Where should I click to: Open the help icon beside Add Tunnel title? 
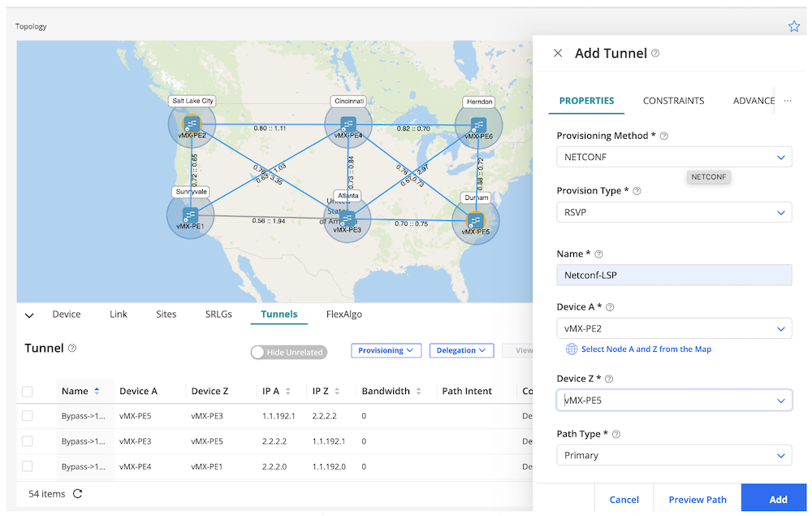[x=656, y=53]
